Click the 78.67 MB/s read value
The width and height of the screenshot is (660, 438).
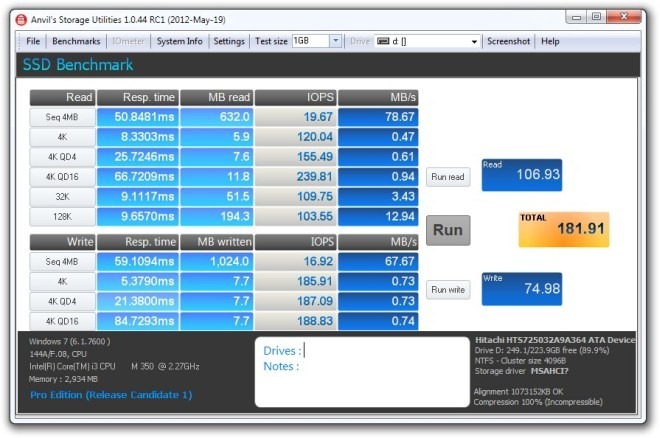click(x=378, y=117)
